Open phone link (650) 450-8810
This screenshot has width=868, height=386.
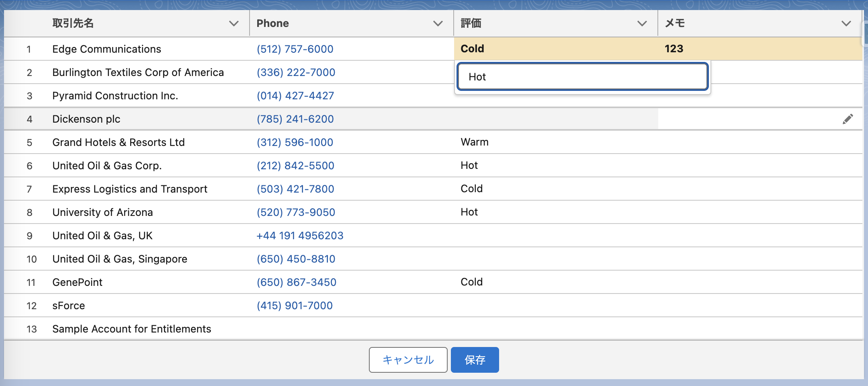pyautogui.click(x=296, y=259)
